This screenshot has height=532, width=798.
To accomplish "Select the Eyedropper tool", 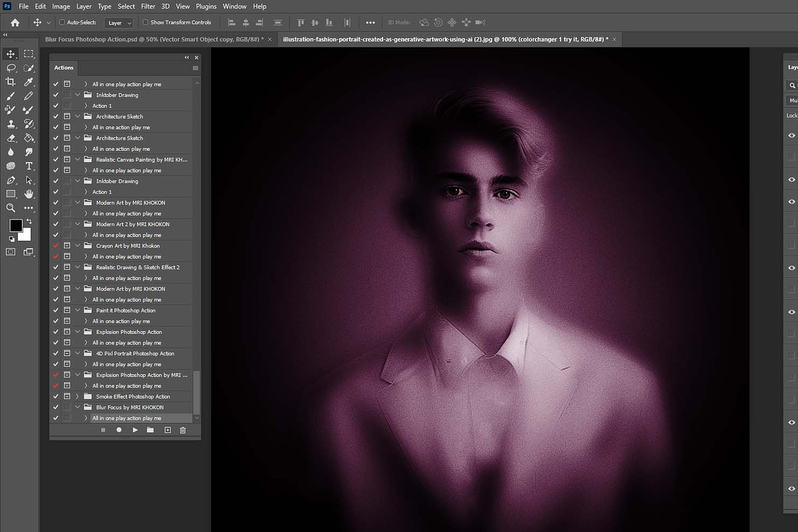I will click(29, 82).
